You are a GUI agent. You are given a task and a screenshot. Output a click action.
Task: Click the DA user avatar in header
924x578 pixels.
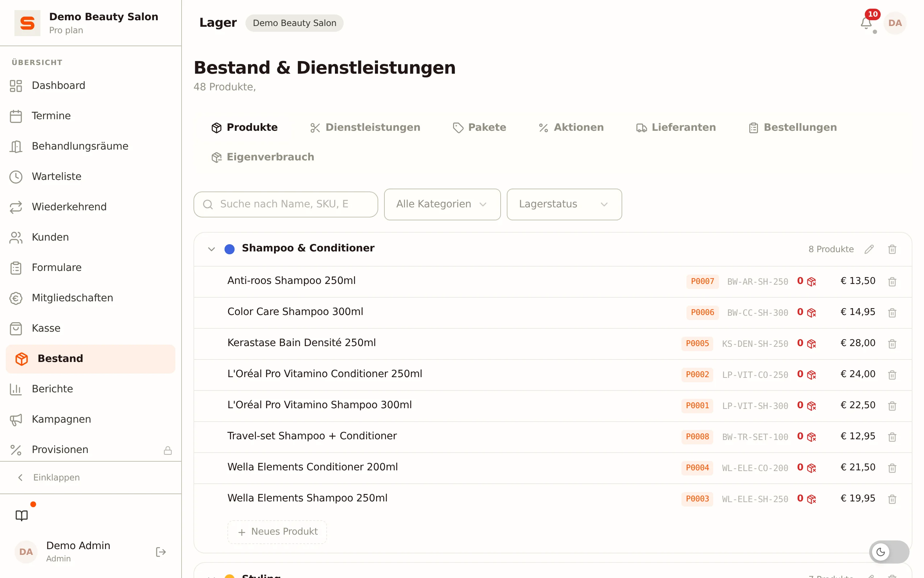(895, 23)
